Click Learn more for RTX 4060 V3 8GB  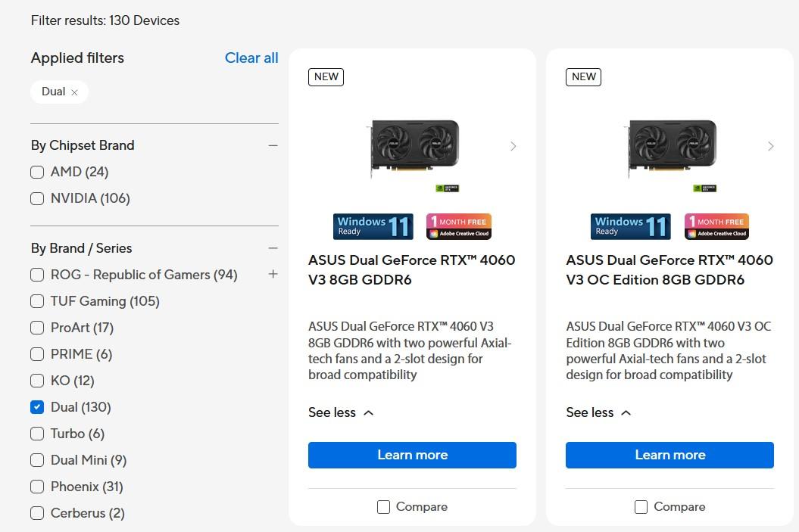point(412,455)
